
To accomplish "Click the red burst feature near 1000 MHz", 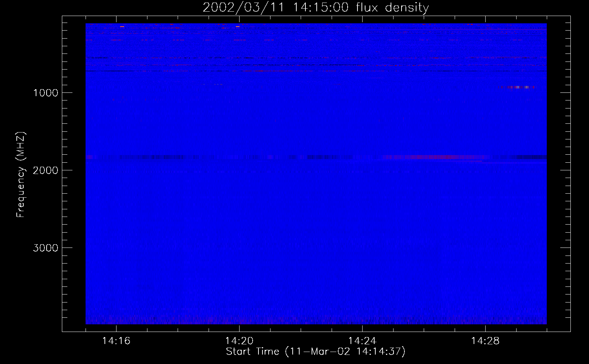I will point(518,87).
